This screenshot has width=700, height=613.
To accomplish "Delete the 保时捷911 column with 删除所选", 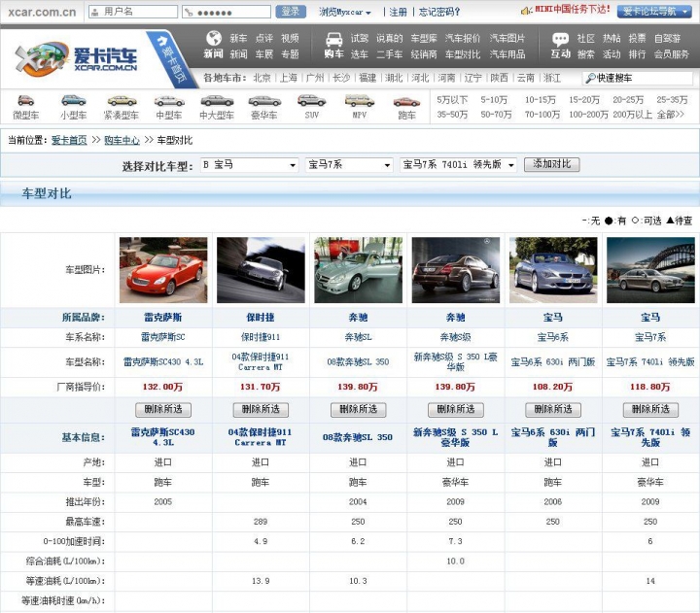I will coord(261,410).
